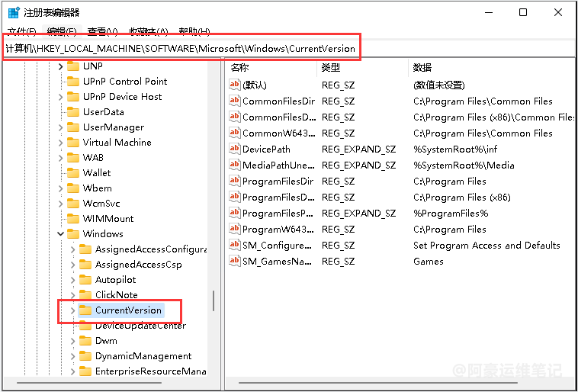
Task: Sort by the 名称 column header
Action: click(x=271, y=67)
